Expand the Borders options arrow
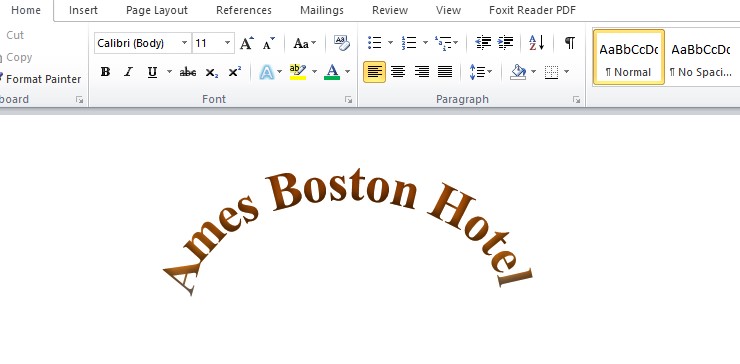Screen dimensions: 740x364 [566, 72]
